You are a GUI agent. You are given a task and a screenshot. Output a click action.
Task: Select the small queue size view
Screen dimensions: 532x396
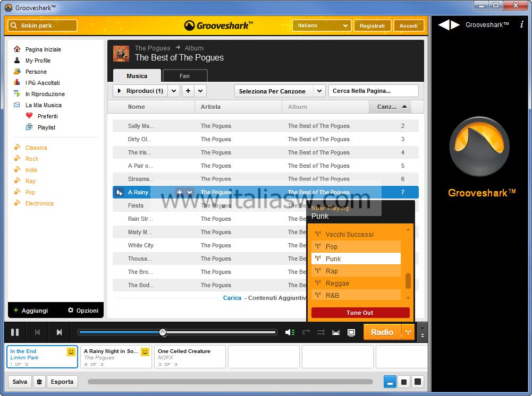(x=390, y=382)
